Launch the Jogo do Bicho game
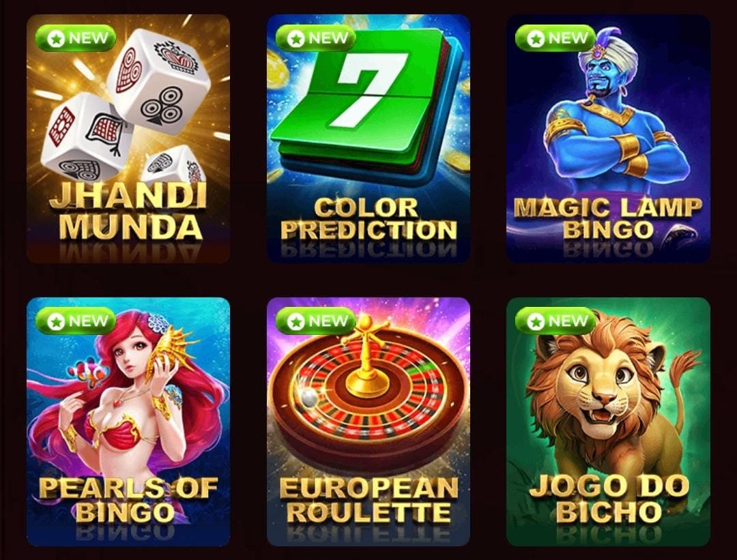 pyautogui.click(x=608, y=422)
